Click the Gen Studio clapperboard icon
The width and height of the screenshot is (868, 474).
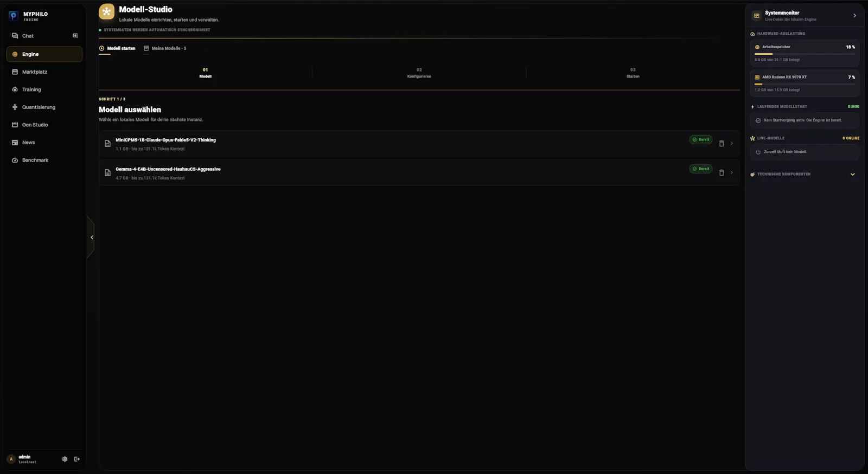pos(15,125)
